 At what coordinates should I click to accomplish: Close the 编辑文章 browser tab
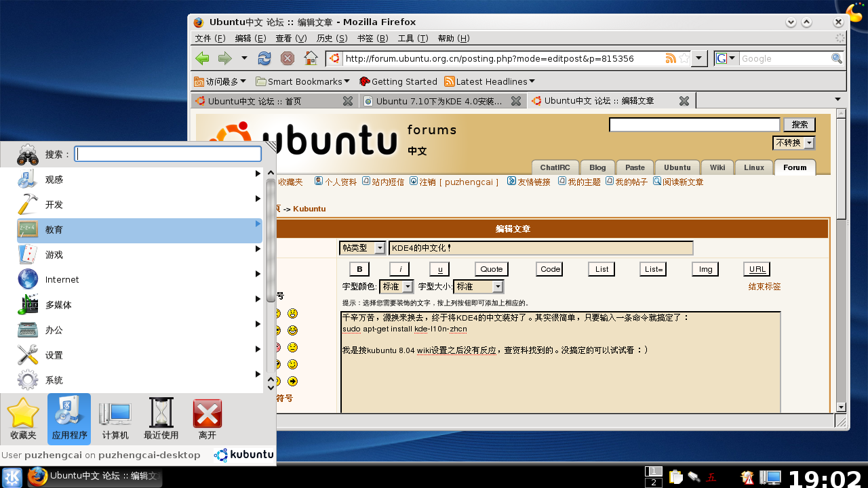[684, 101]
